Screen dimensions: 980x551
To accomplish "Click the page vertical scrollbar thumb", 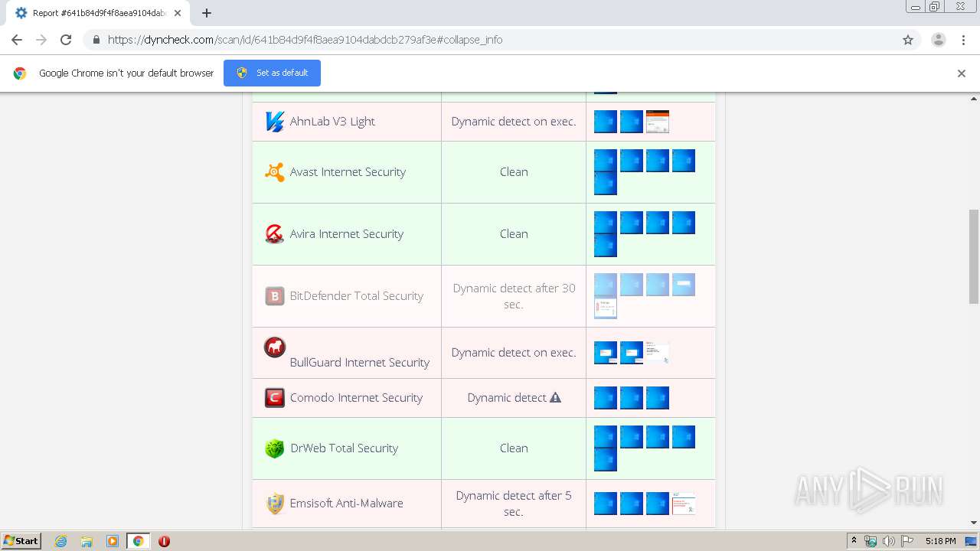I will pos(974,256).
